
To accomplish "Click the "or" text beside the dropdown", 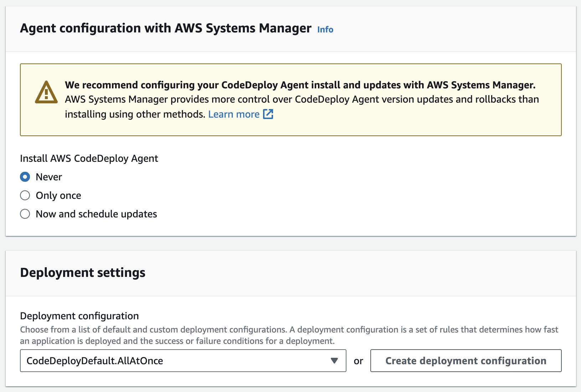I will coord(358,361).
